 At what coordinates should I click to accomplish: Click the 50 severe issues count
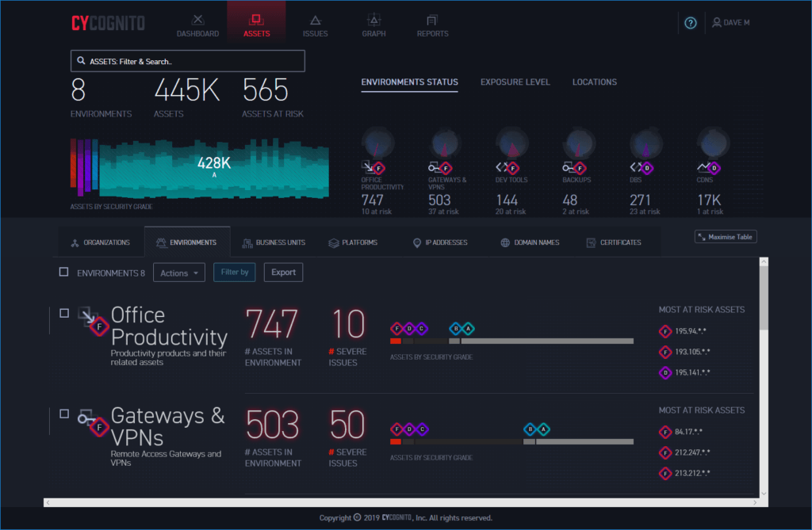coord(347,425)
